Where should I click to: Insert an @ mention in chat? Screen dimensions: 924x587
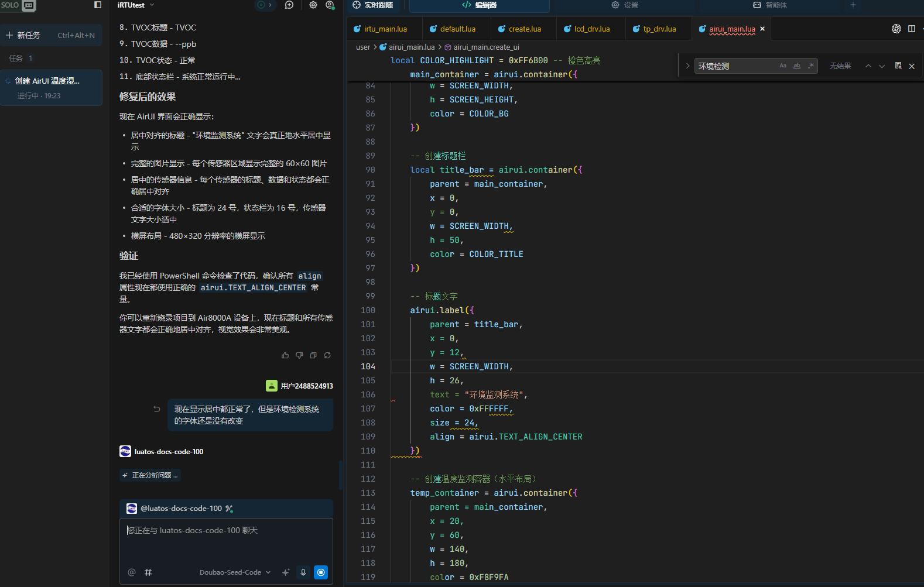point(132,572)
